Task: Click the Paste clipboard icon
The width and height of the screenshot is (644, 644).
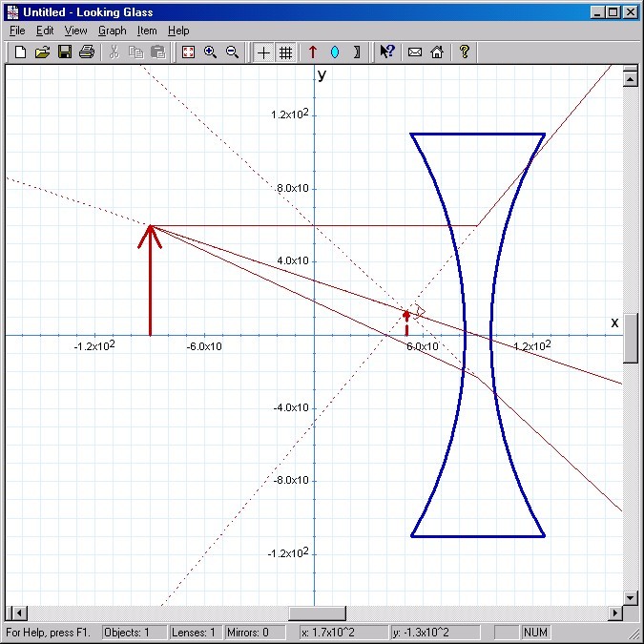Action: [158, 52]
